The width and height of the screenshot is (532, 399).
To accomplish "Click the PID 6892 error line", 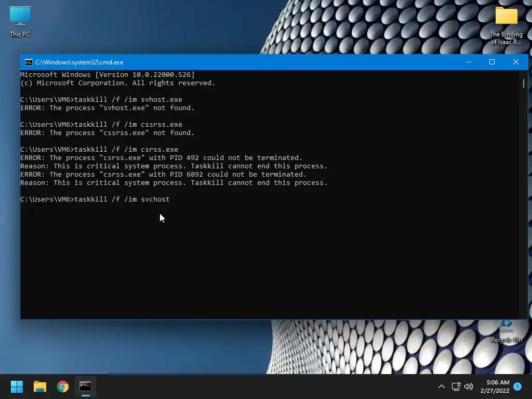I will coord(163,175).
